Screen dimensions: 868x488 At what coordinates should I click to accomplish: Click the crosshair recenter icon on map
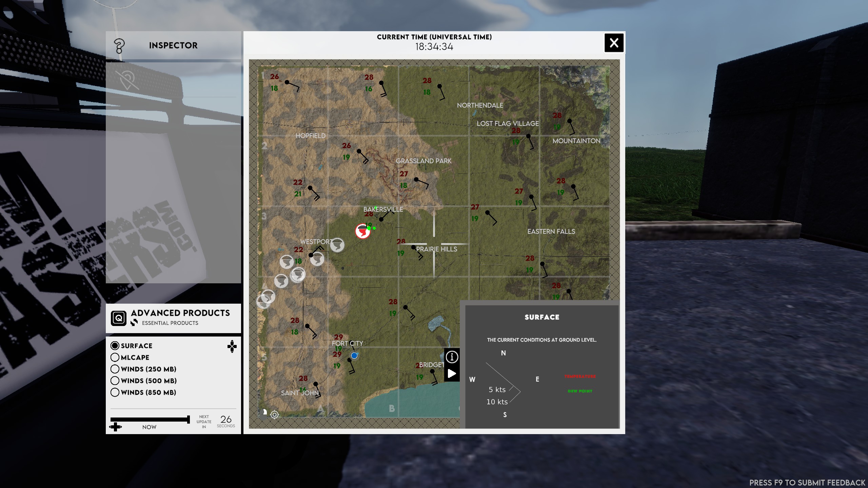[x=275, y=414]
